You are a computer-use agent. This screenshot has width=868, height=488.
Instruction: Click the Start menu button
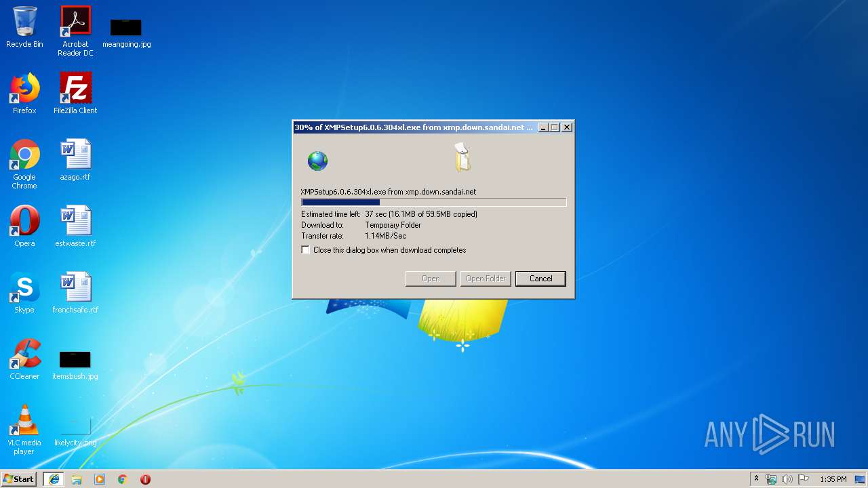(19, 479)
